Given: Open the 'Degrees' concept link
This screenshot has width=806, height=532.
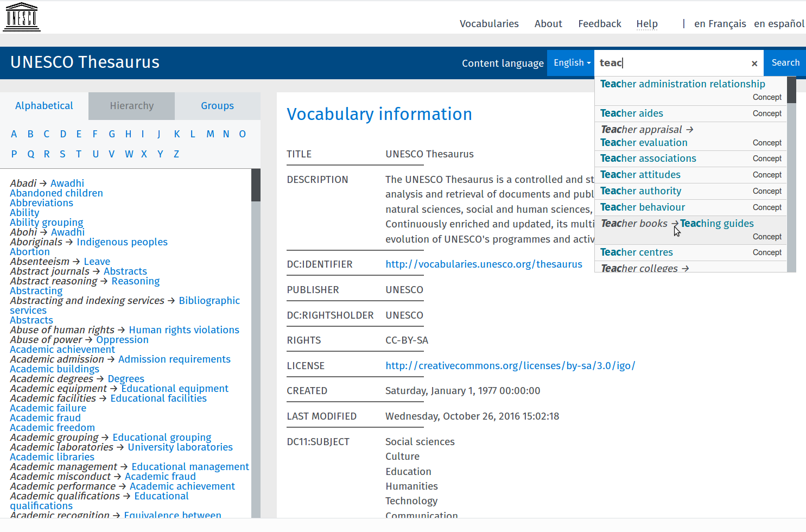Looking at the screenshot, I should (126, 379).
